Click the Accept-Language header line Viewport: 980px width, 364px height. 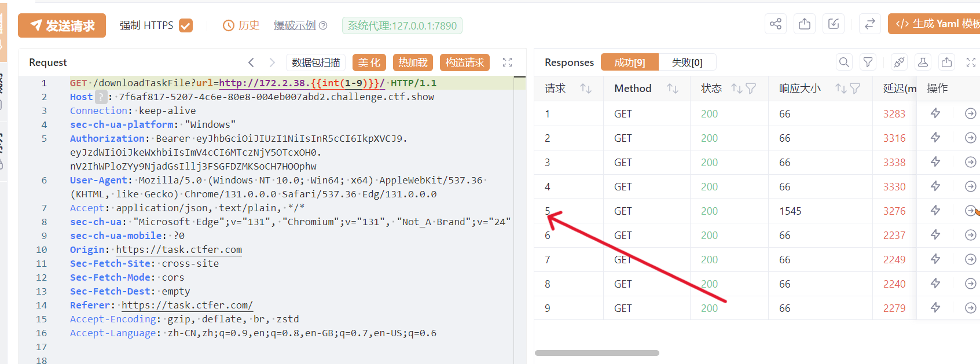tap(253, 333)
